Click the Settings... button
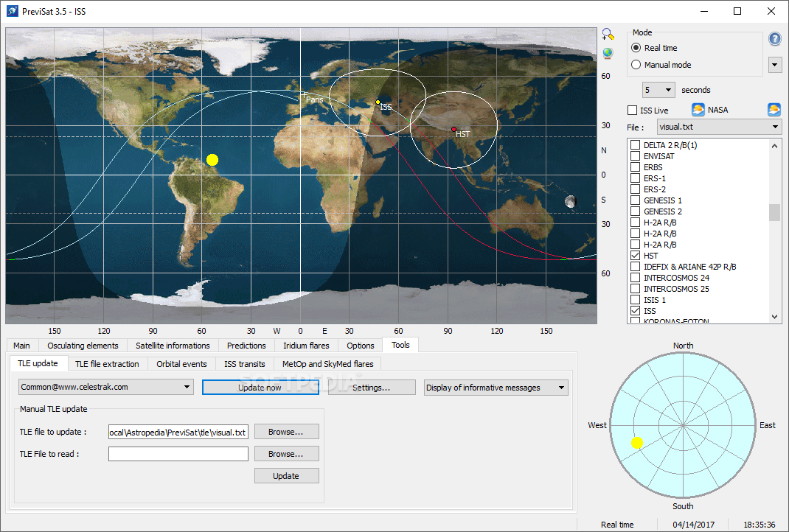The width and height of the screenshot is (789, 532). pos(372,387)
